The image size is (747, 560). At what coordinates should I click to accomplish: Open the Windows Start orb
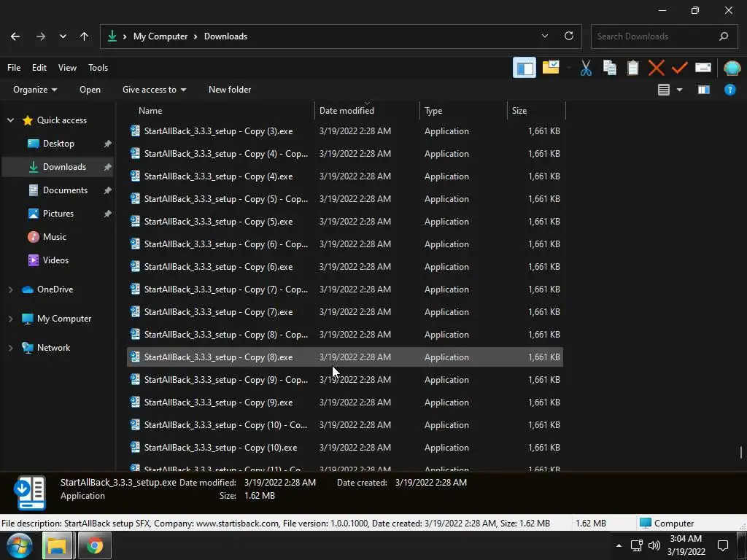point(20,545)
